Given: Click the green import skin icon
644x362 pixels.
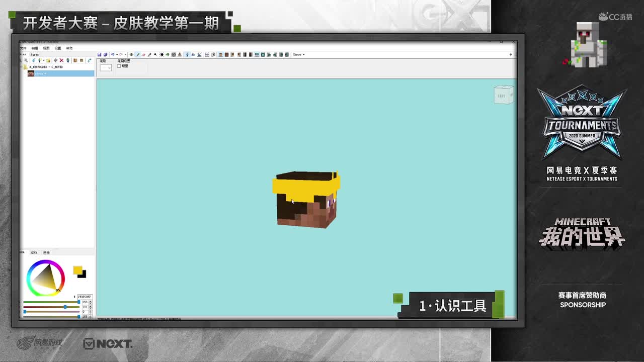Looking at the screenshot, I should click(39, 60).
